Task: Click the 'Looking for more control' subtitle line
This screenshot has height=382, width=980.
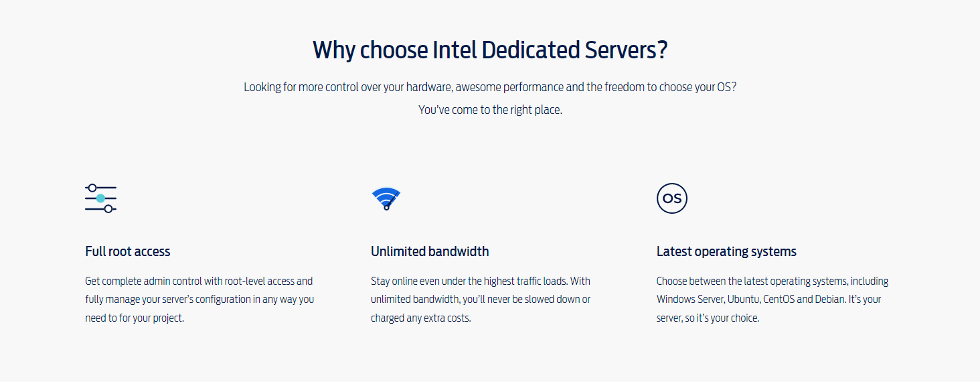Action: coord(490,87)
